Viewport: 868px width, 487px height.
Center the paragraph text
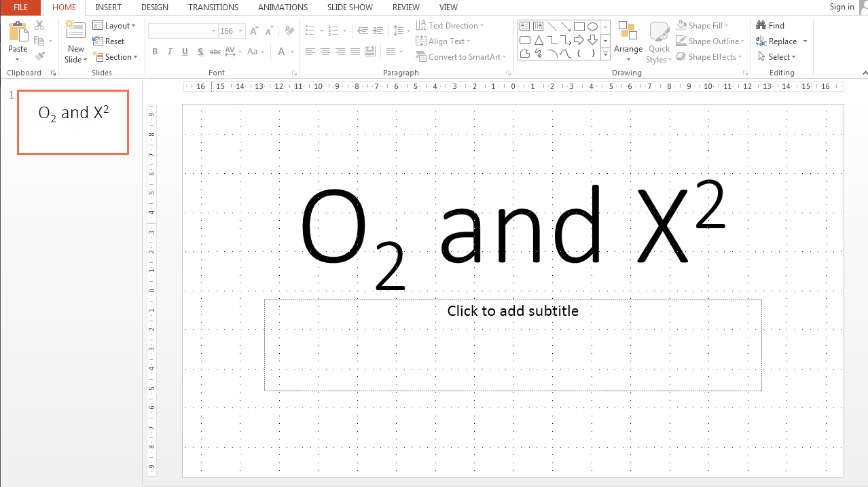pos(325,52)
